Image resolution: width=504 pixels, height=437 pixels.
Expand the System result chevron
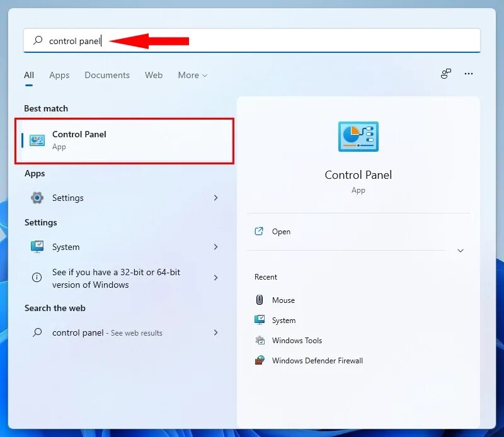[x=215, y=247]
